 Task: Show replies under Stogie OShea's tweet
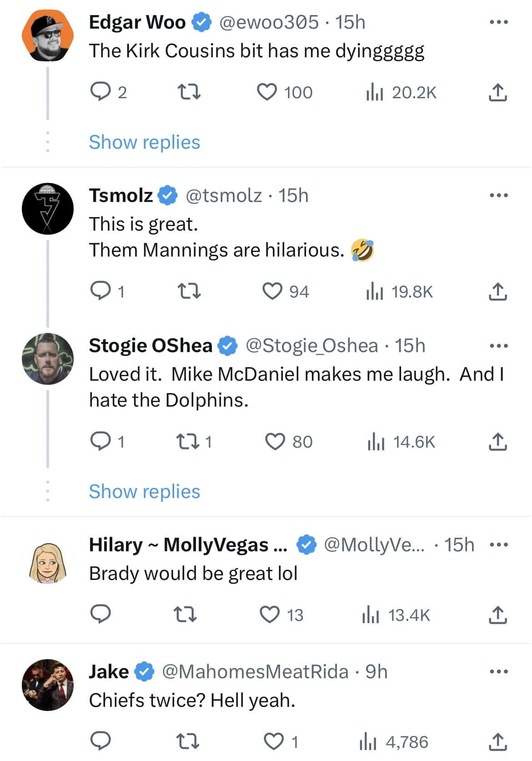144,492
